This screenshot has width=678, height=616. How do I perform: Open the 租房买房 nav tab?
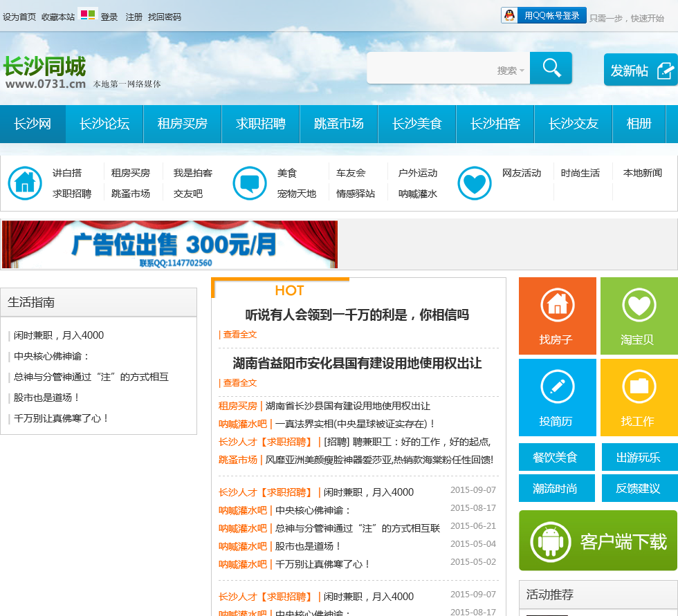183,124
